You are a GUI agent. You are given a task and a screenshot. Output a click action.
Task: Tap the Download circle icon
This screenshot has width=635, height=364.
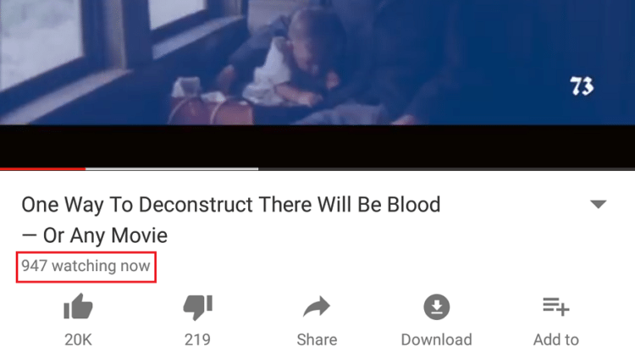(x=437, y=306)
